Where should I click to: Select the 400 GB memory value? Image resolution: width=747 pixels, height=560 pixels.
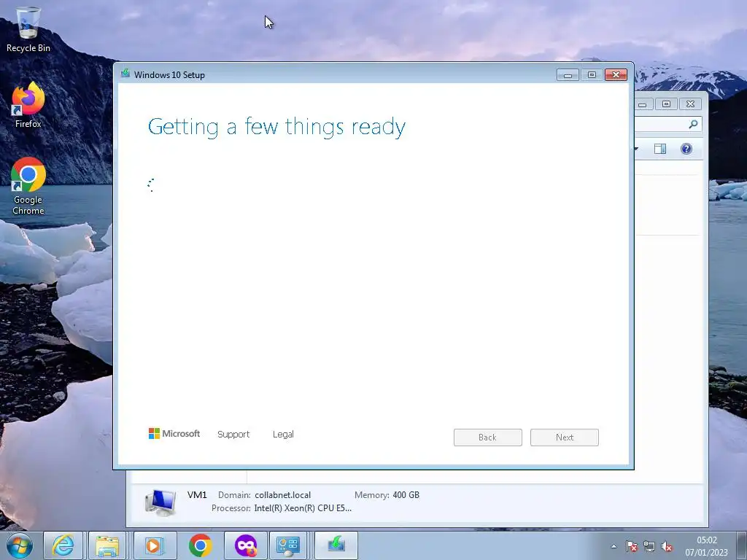click(406, 495)
